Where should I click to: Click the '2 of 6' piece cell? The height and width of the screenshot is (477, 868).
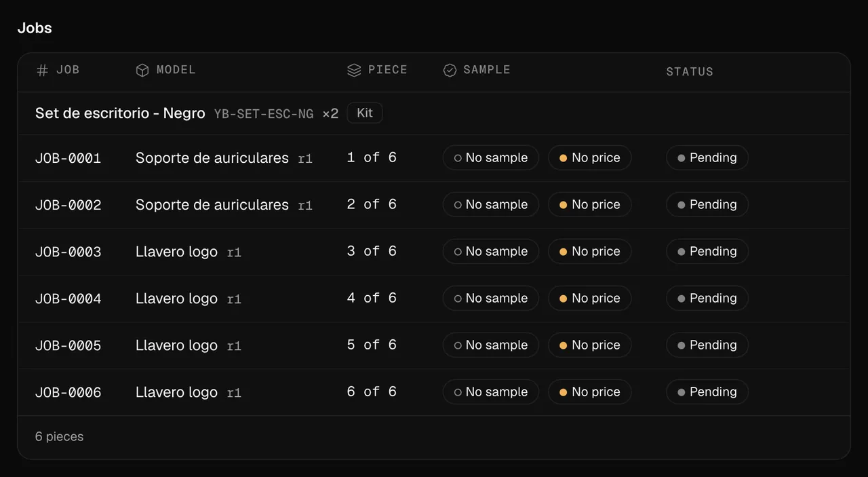coord(372,204)
